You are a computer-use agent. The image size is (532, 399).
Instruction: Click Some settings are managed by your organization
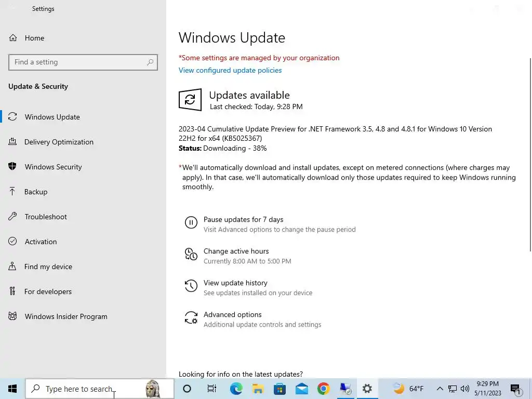pyautogui.click(x=259, y=58)
